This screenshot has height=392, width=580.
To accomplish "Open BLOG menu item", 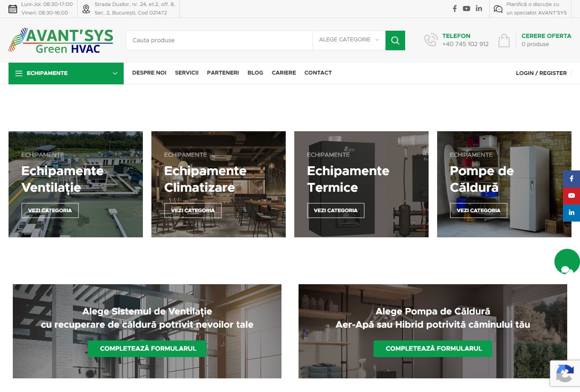I will pyautogui.click(x=255, y=73).
